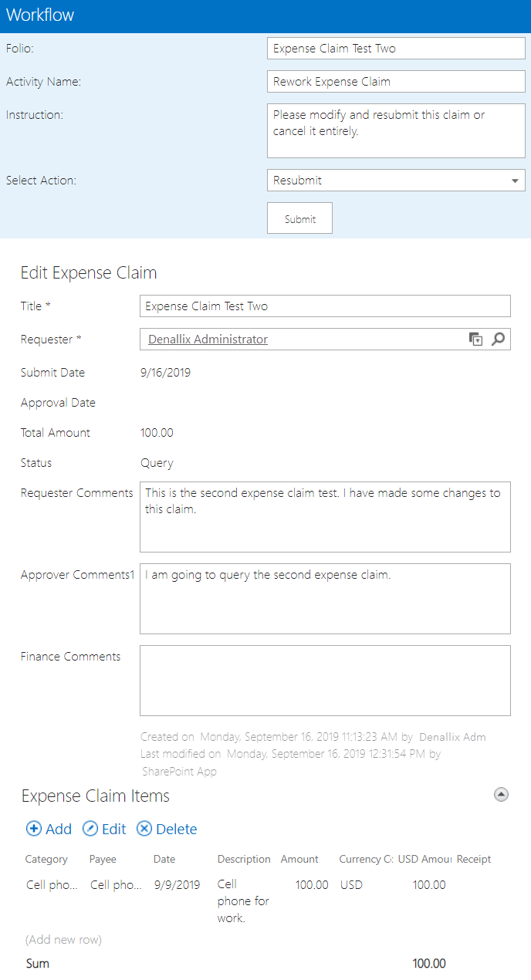The width and height of the screenshot is (531, 980).
Task: Click the empty Finance Comments box
Action: (x=325, y=681)
